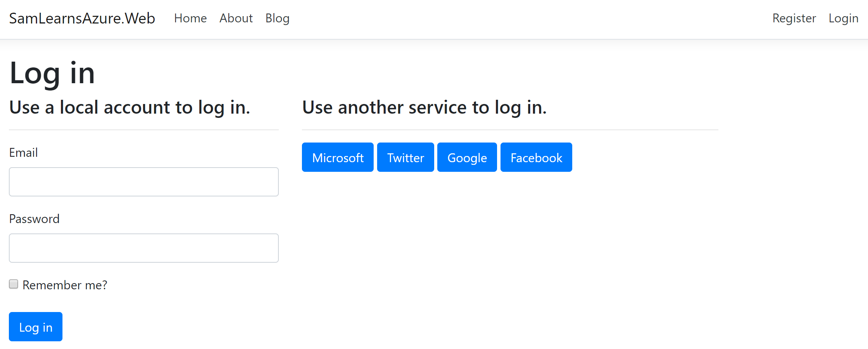Image resolution: width=868 pixels, height=349 pixels.
Task: Navigate to the Blog section
Action: [277, 18]
